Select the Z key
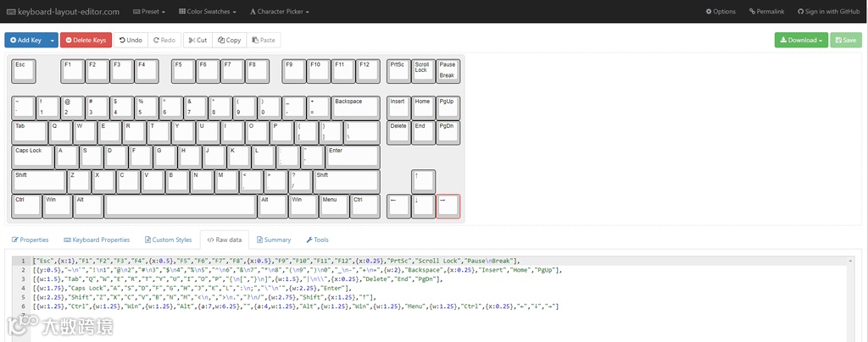 [x=79, y=181]
